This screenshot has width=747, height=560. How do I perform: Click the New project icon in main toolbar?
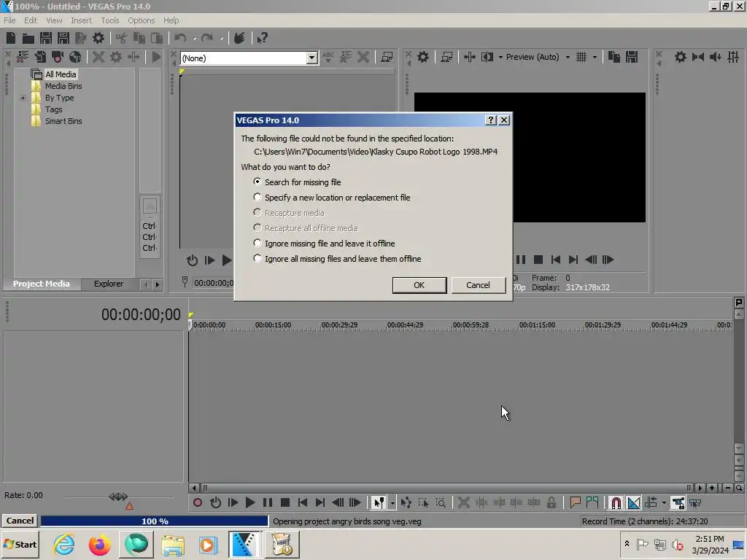pyautogui.click(x=11, y=38)
